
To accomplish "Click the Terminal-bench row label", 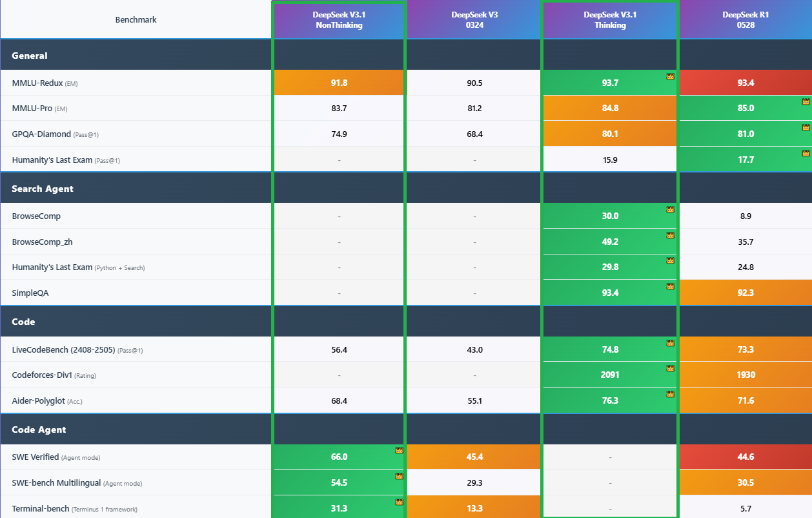I will pos(74,508).
